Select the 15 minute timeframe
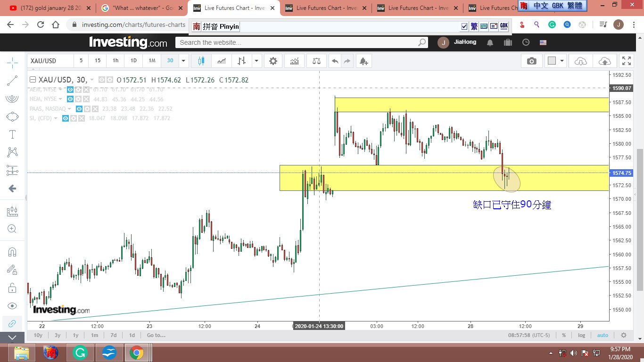Screen dimensions: 644x362 click(x=98, y=61)
